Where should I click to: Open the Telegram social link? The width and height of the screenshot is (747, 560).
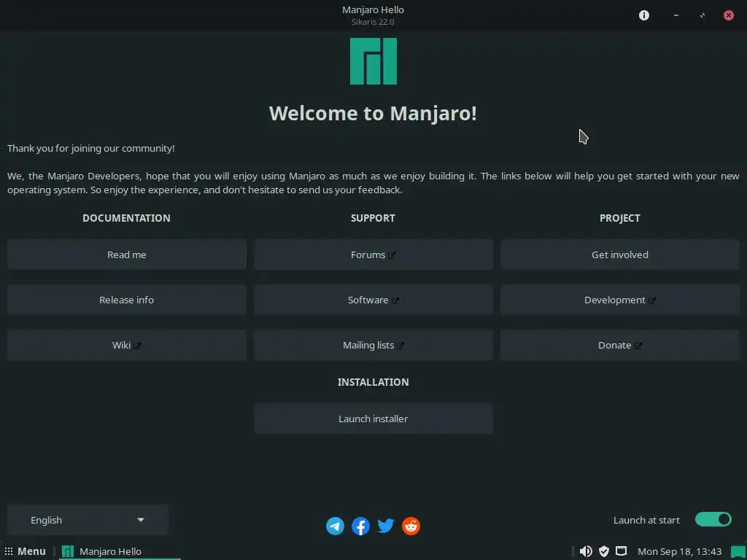coord(335,526)
